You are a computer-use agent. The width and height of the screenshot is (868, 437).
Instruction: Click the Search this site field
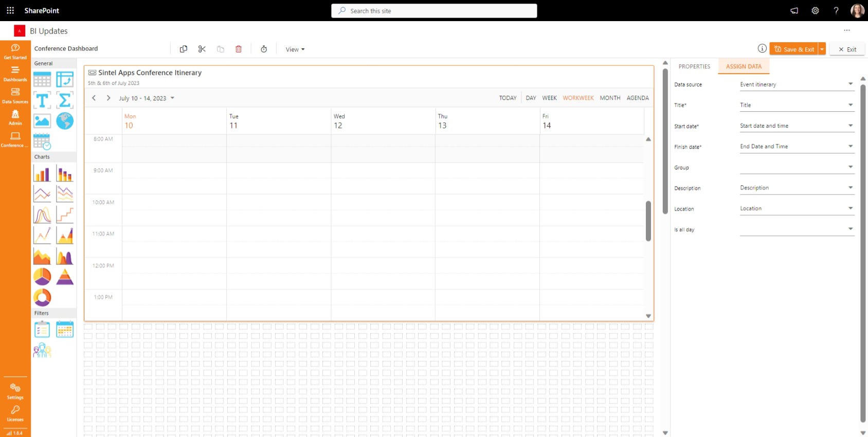434,11
